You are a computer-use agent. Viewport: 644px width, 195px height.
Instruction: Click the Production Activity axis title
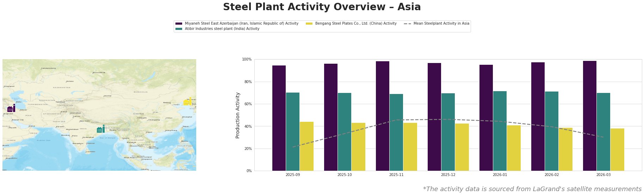(238, 115)
